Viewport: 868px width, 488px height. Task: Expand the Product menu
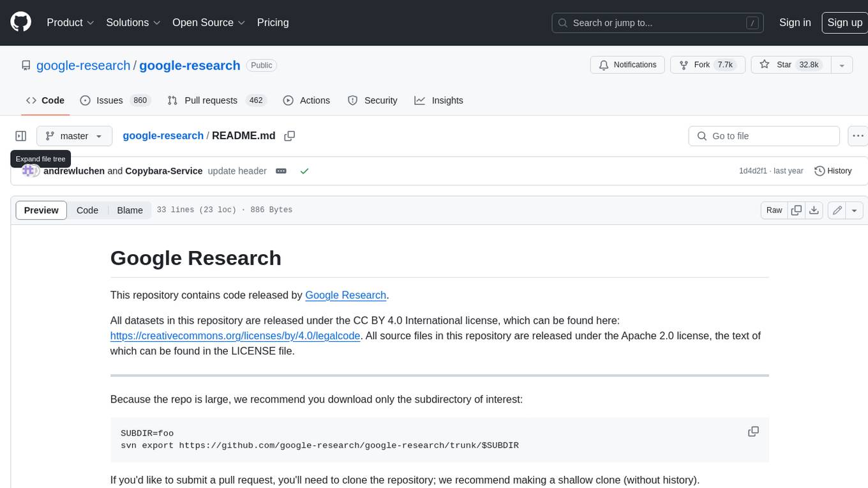70,22
